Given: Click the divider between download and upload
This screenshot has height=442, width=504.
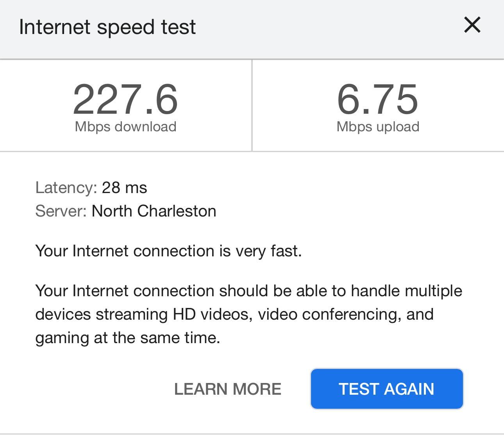Looking at the screenshot, I should coord(252,105).
